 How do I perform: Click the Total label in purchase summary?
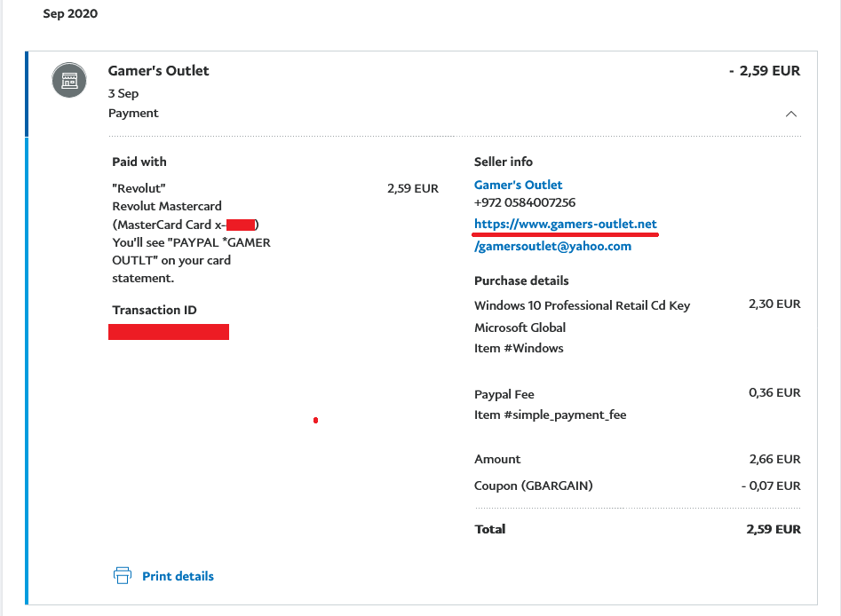coord(489,529)
